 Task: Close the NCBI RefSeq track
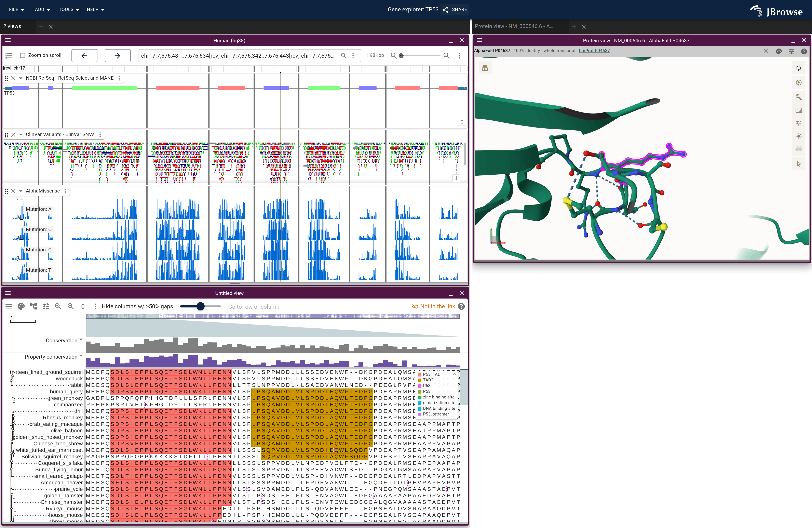13,78
